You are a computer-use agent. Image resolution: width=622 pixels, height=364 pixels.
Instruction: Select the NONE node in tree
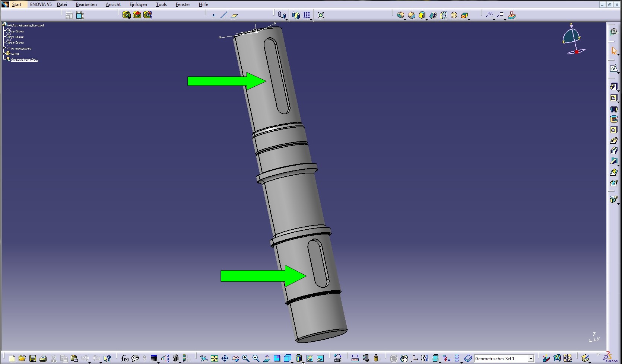click(x=15, y=54)
